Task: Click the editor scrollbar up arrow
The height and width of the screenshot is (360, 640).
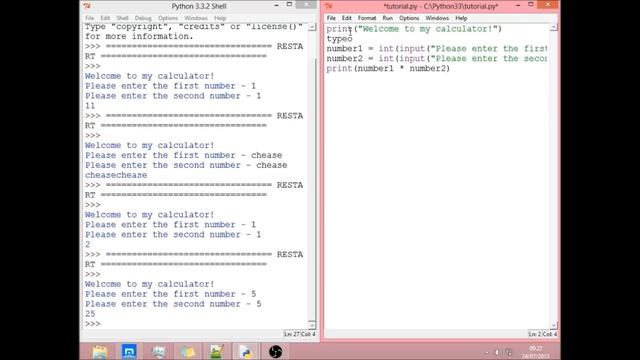Action: tap(553, 27)
